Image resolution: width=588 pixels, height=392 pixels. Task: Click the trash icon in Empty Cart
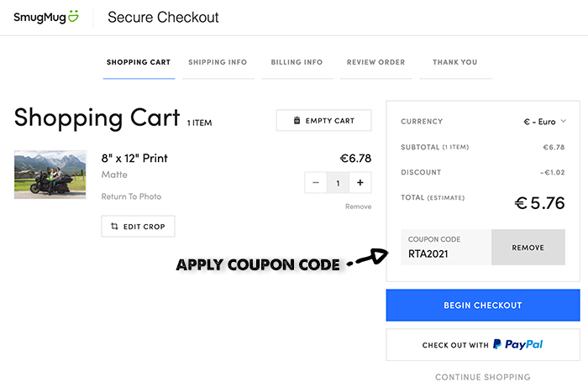coord(297,120)
